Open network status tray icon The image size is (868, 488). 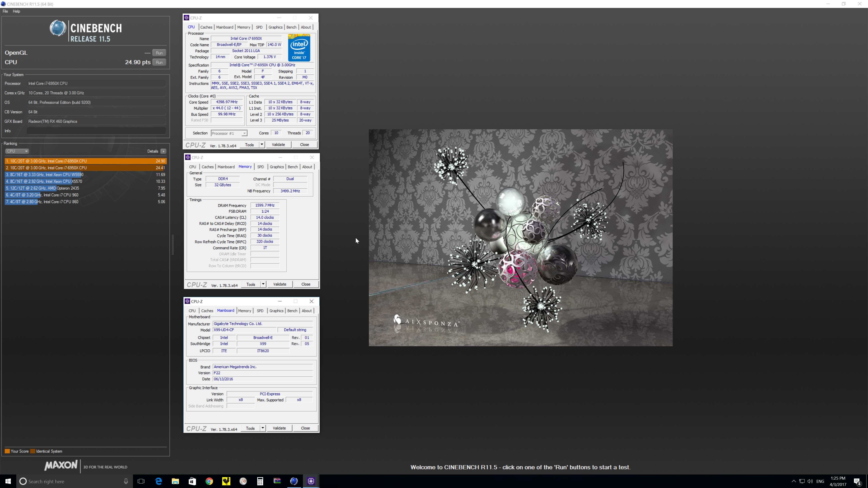tap(802, 481)
